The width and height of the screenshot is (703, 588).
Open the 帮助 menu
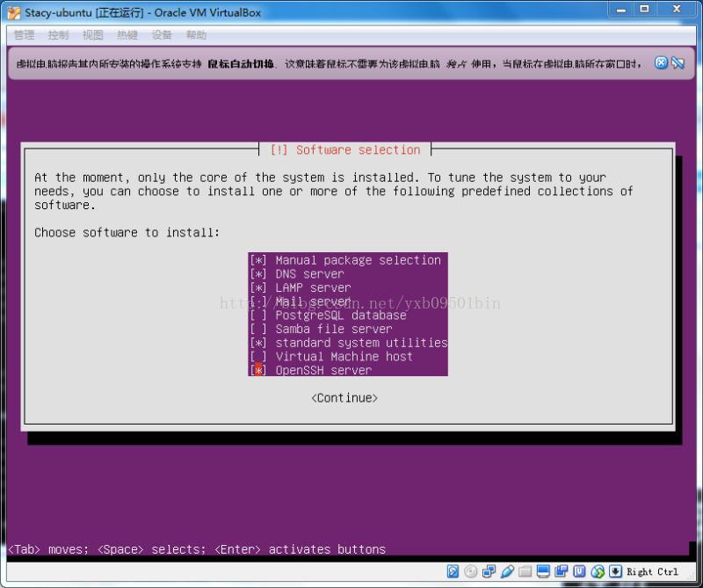[196, 34]
